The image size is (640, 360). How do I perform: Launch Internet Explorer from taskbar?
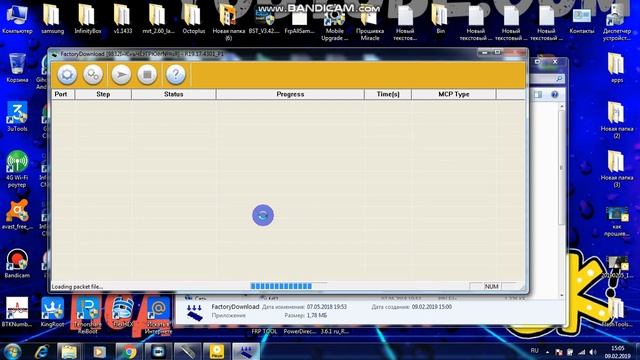coord(42,352)
